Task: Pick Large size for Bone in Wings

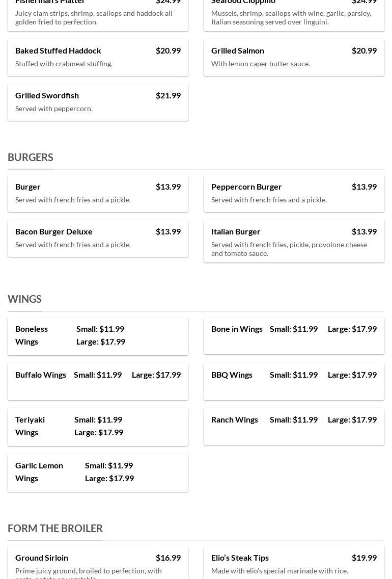Action: coord(352,329)
